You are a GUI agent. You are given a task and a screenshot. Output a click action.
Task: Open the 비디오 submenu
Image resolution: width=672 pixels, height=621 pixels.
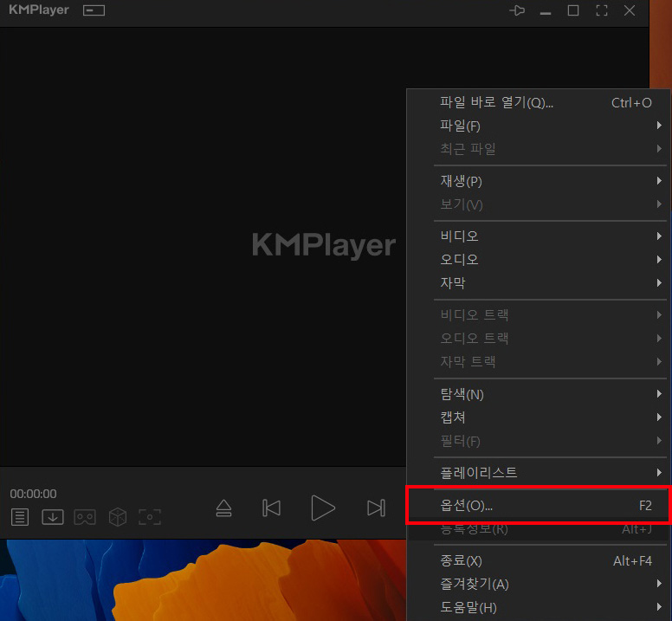click(538, 236)
